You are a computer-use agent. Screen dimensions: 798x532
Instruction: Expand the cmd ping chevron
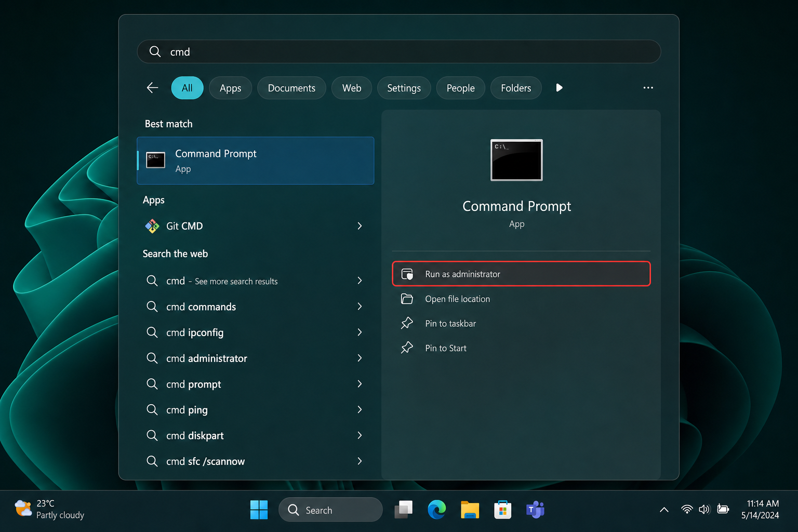click(x=360, y=409)
